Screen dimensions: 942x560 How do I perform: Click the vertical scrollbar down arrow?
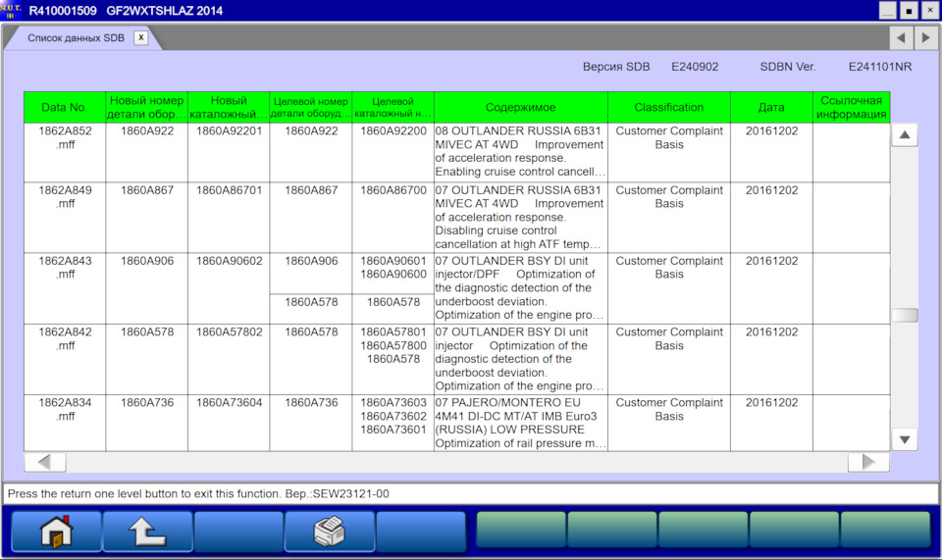[x=904, y=439]
